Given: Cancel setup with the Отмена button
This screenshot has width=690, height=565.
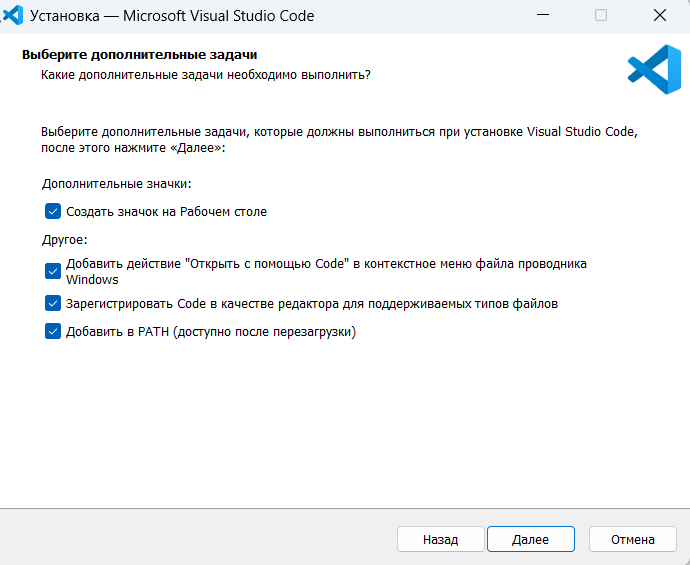Looking at the screenshot, I should [x=632, y=539].
